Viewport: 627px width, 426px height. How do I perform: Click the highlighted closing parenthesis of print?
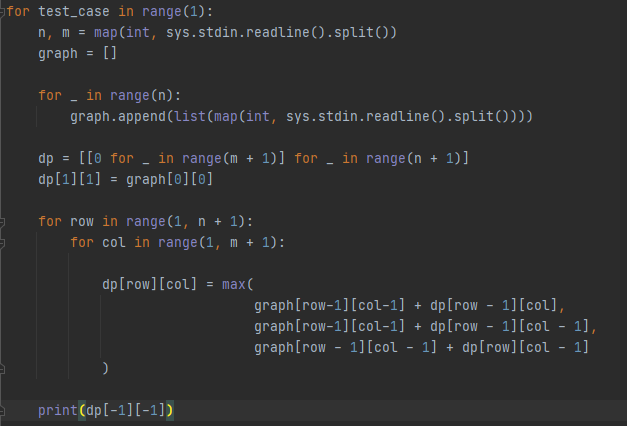coord(170,410)
